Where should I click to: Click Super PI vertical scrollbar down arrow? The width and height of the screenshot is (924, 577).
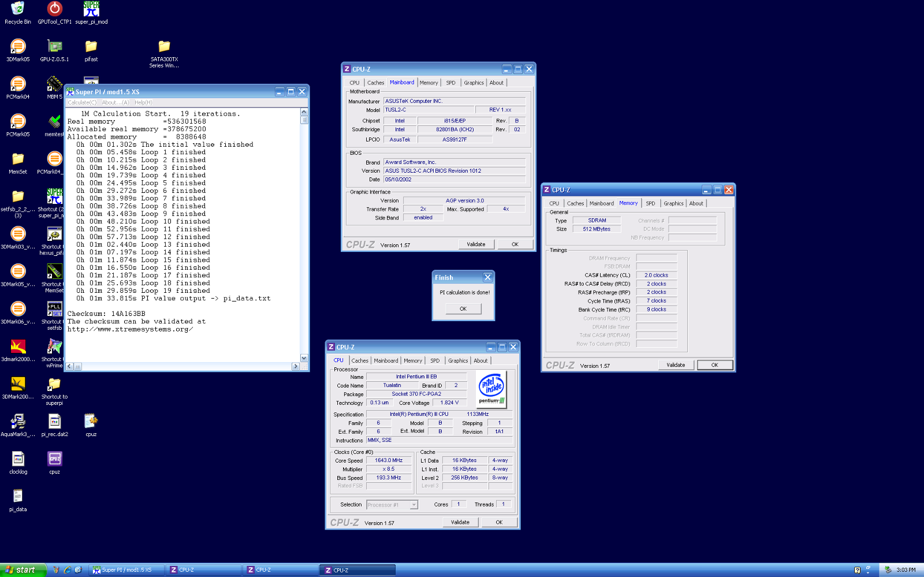point(304,358)
